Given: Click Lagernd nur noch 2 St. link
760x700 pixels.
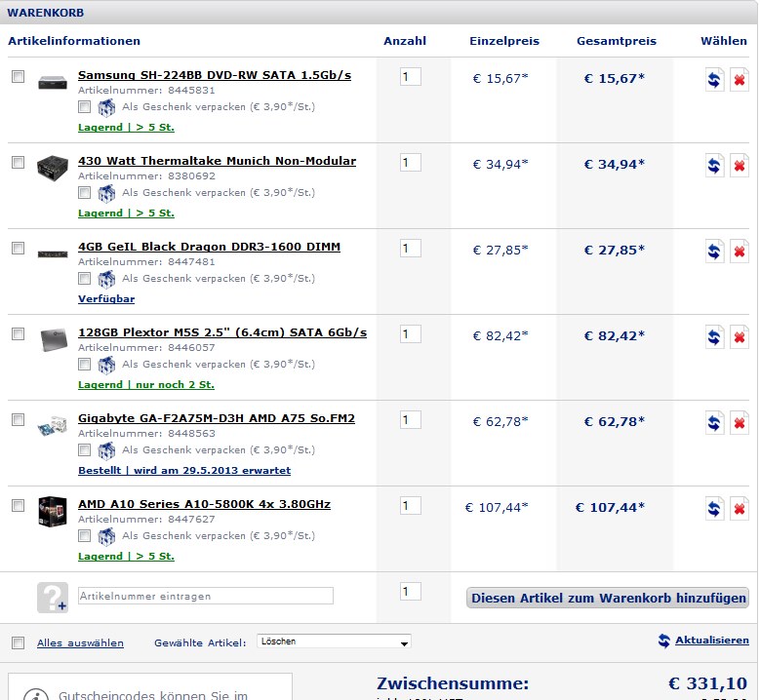Looking at the screenshot, I should [146, 385].
